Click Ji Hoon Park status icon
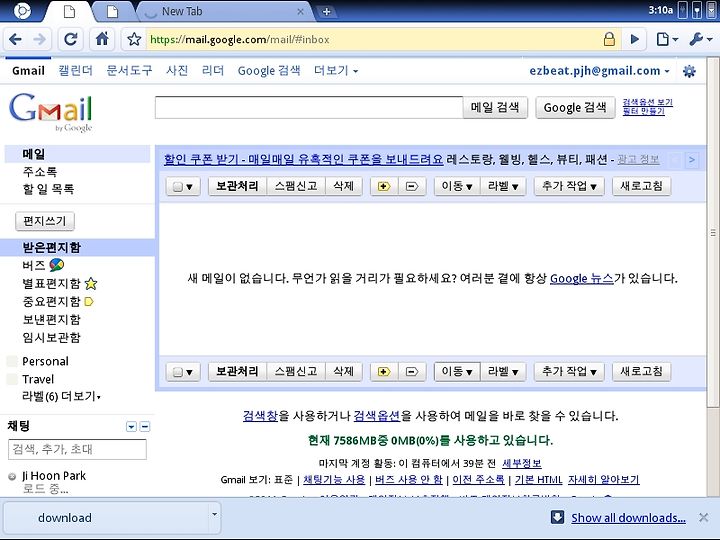This screenshot has width=720, height=540. pos(12,477)
